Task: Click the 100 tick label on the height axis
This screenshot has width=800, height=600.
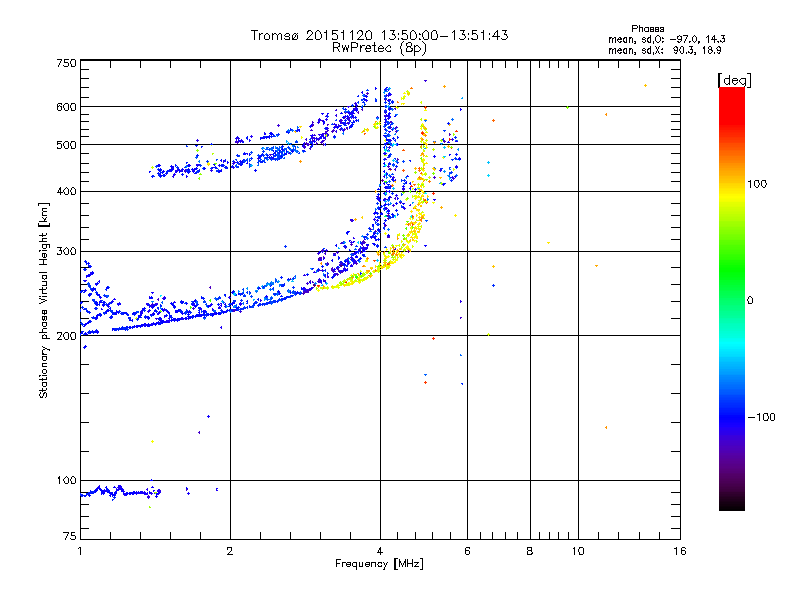Action: 67,481
